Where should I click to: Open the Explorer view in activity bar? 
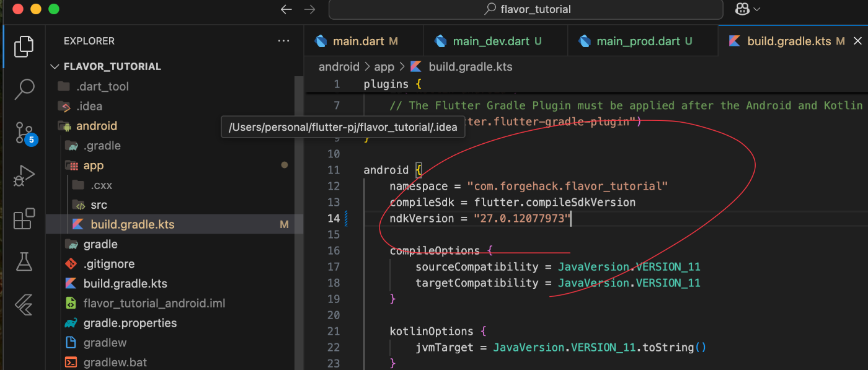[x=24, y=46]
